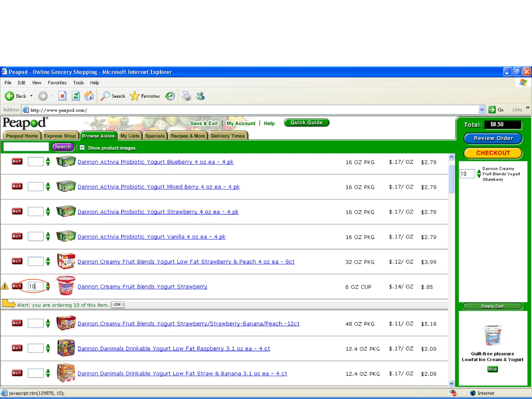Open the Tools menu
The height and width of the screenshot is (399, 532).
pos(78,83)
